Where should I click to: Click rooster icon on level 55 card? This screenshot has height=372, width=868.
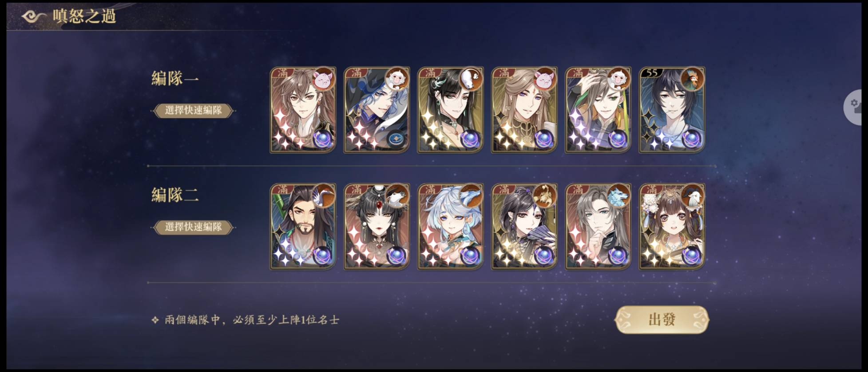(692, 80)
